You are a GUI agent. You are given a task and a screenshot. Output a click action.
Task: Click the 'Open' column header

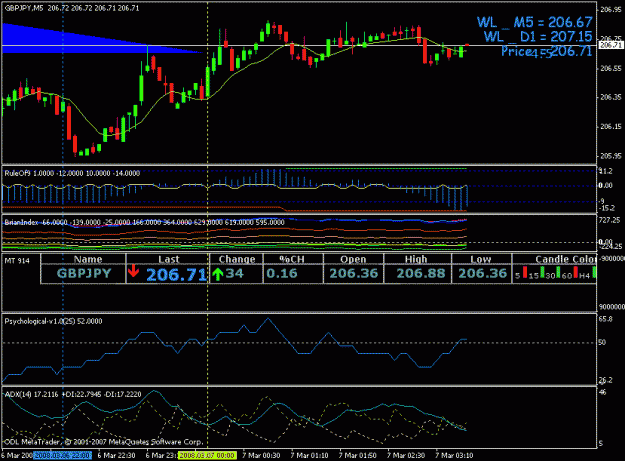click(353, 259)
